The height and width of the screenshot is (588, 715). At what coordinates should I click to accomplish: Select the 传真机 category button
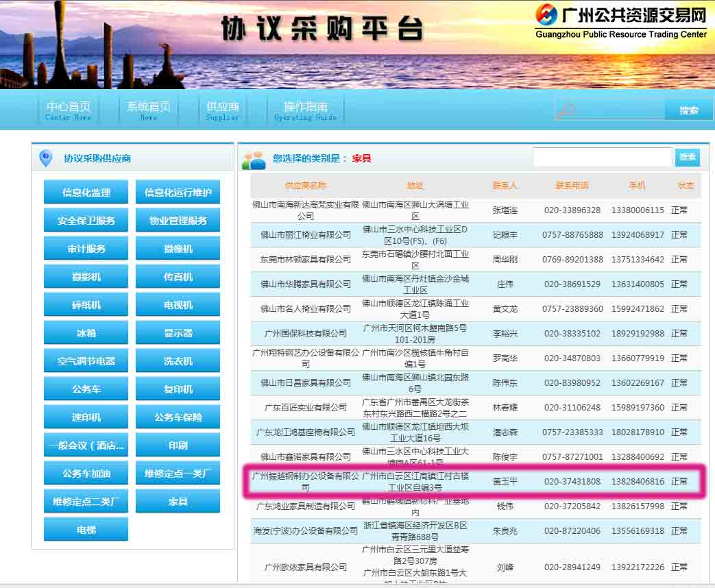coord(178,277)
